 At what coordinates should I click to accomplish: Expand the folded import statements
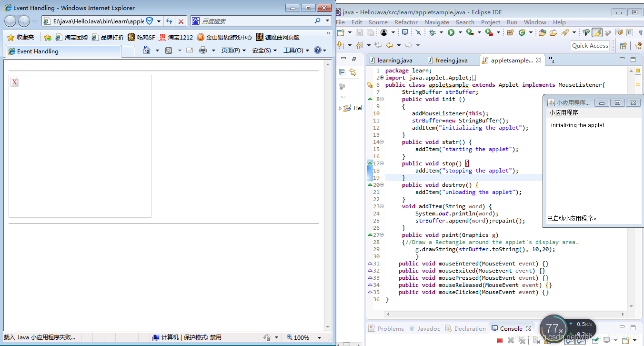pos(382,78)
